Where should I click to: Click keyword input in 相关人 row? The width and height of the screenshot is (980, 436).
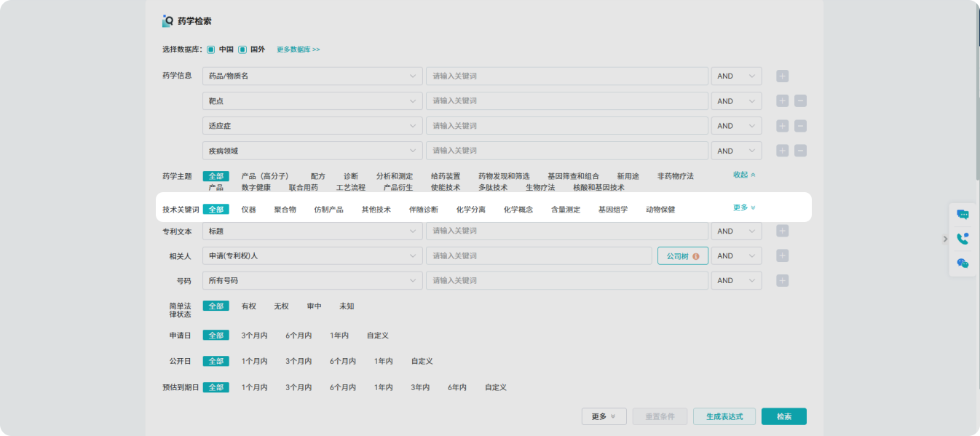point(539,255)
